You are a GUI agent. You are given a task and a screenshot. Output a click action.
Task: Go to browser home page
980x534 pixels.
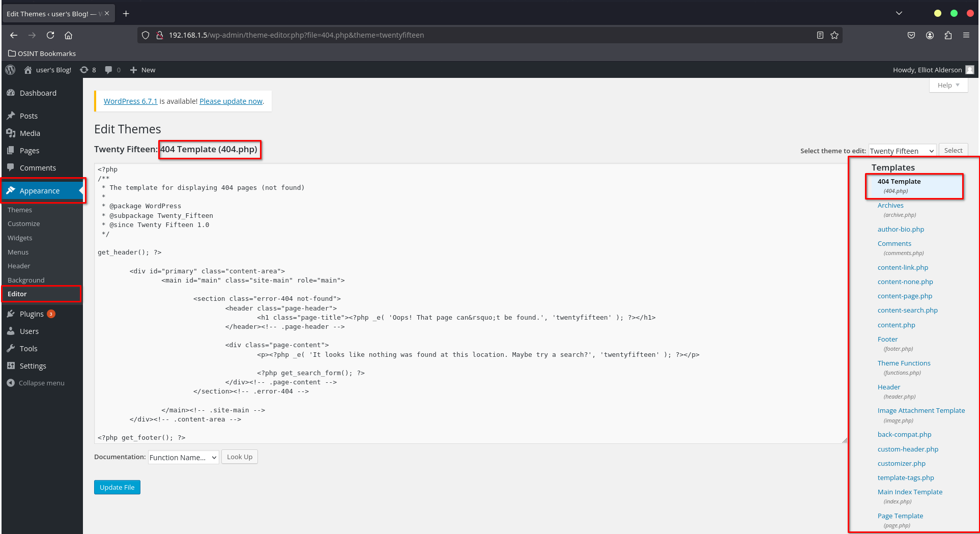(x=68, y=35)
